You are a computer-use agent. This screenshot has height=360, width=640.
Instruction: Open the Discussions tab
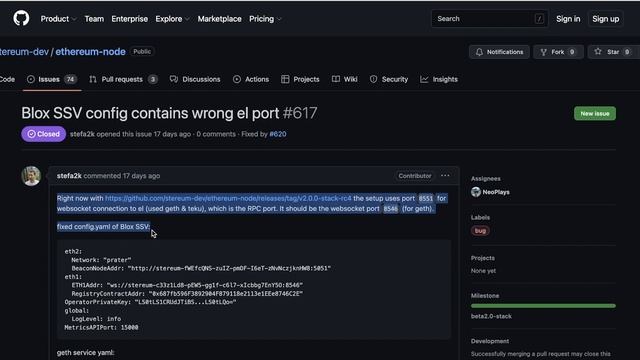click(195, 79)
